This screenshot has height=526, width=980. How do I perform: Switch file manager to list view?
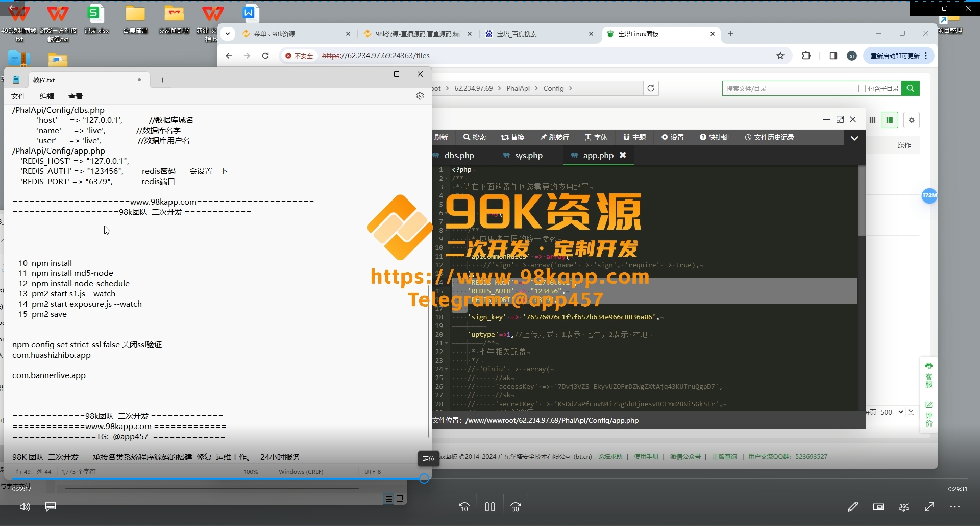click(x=890, y=120)
